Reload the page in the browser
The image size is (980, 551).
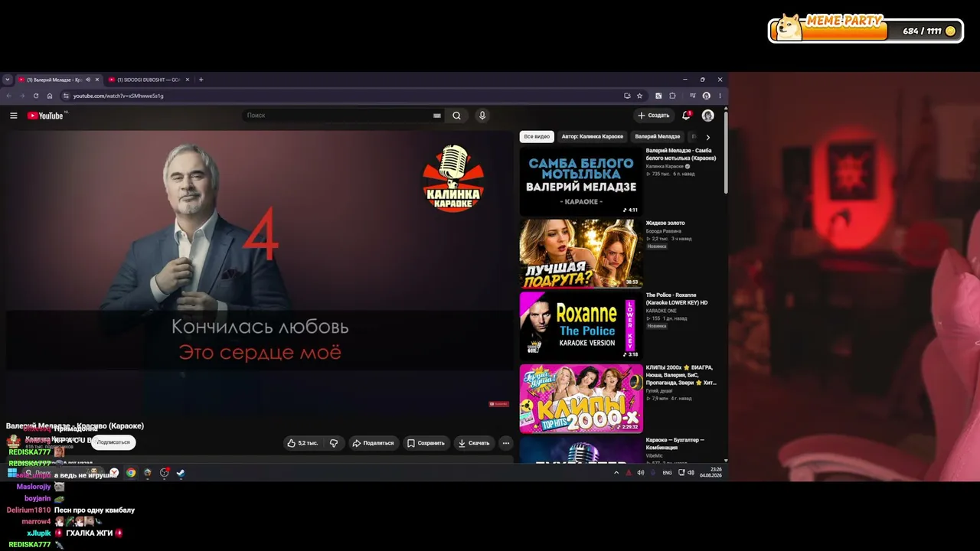point(36,96)
